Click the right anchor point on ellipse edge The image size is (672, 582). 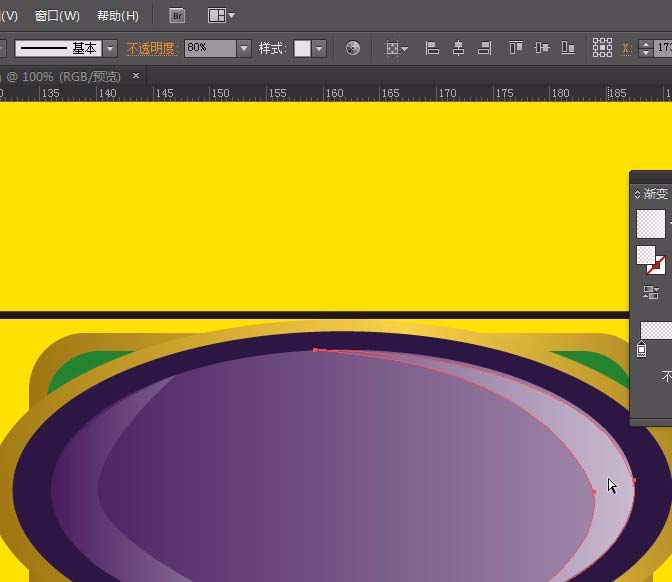[634, 480]
